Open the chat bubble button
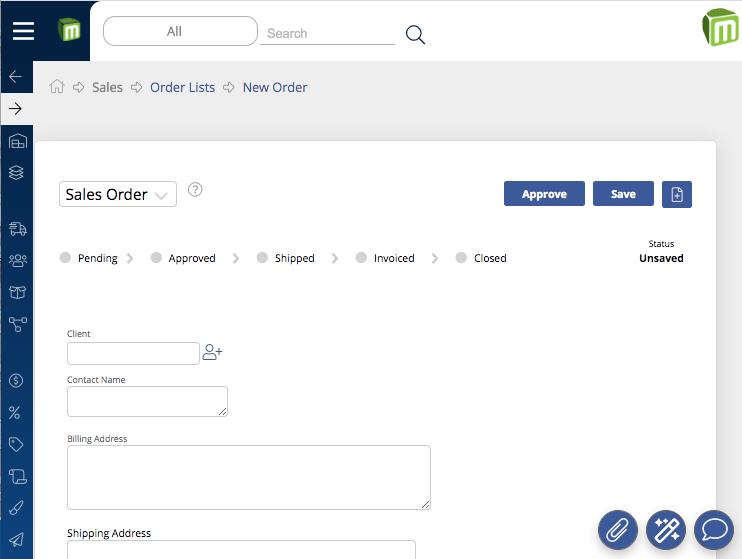The width and height of the screenshot is (742, 559). tap(714, 529)
